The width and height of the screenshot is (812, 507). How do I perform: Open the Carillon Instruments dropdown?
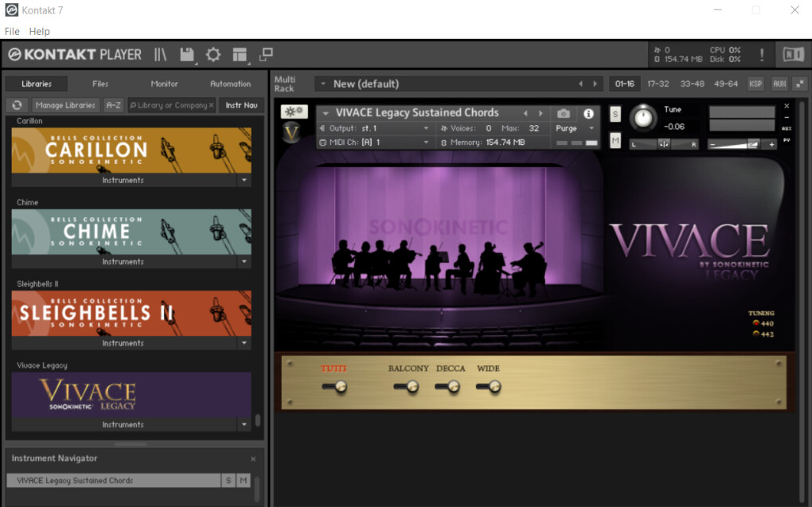click(x=244, y=181)
